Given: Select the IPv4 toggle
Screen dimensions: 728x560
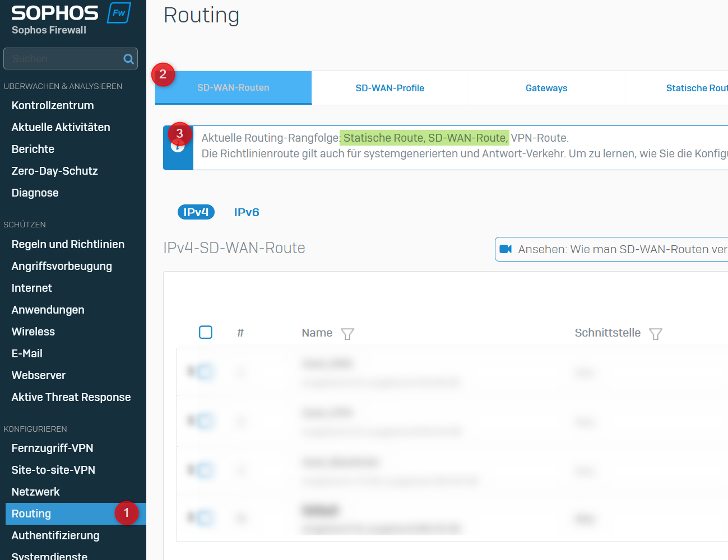Looking at the screenshot, I should [196, 212].
